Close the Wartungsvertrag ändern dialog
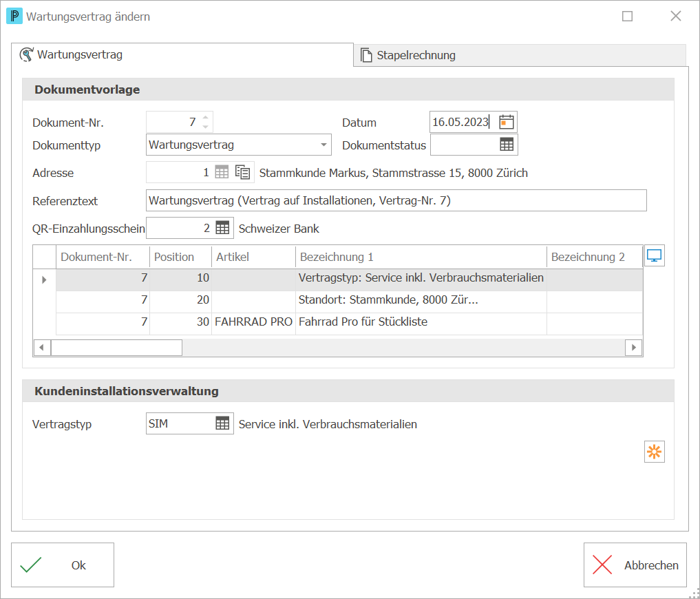 675,16
